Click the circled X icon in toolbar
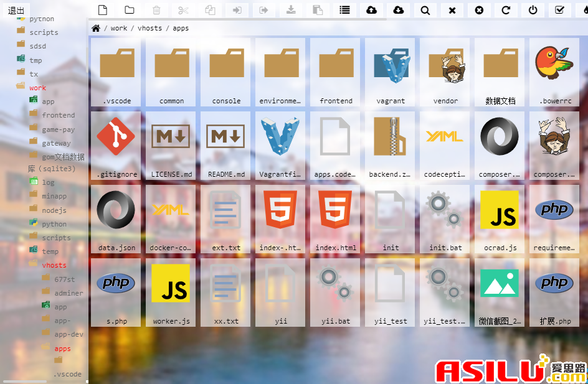This screenshot has height=384, width=588. tap(479, 10)
